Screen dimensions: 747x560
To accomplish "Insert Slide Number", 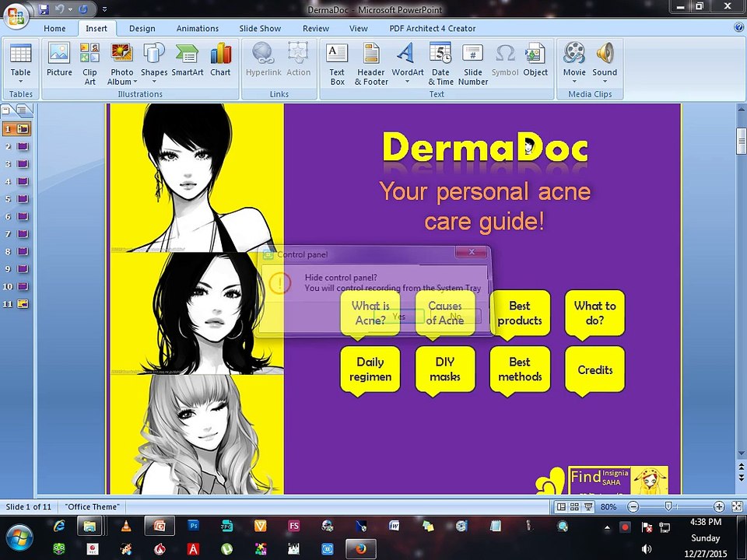I will pyautogui.click(x=472, y=64).
